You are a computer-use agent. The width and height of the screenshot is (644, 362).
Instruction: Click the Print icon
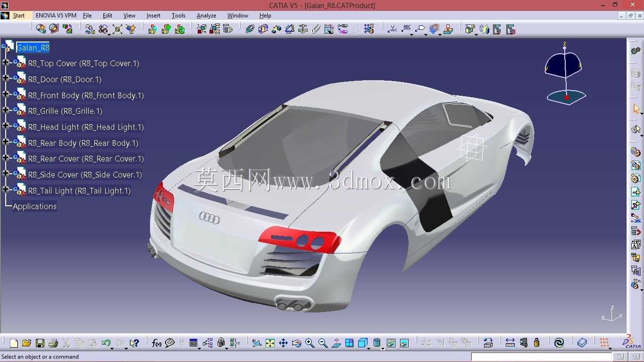[x=53, y=343]
